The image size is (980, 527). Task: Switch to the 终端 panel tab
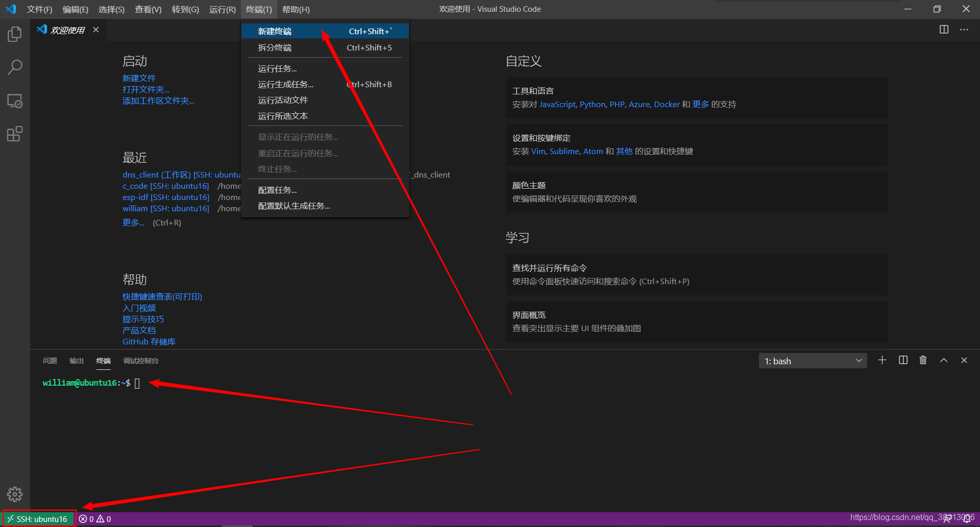(x=104, y=361)
